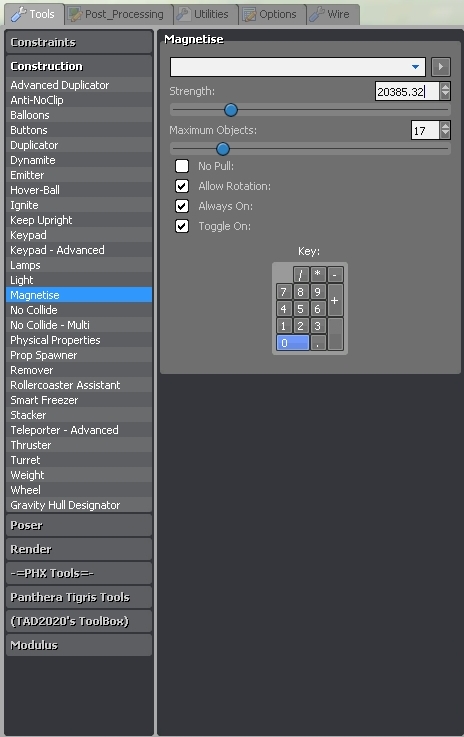This screenshot has height=737, width=464.
Task: Choose numpad 5 key binding
Action: [x=300, y=309]
